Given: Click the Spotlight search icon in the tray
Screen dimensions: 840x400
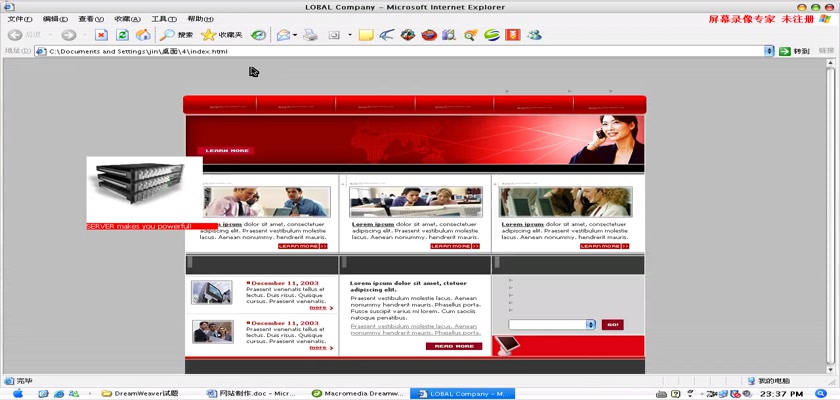Looking at the screenshot, I should coord(820,394).
